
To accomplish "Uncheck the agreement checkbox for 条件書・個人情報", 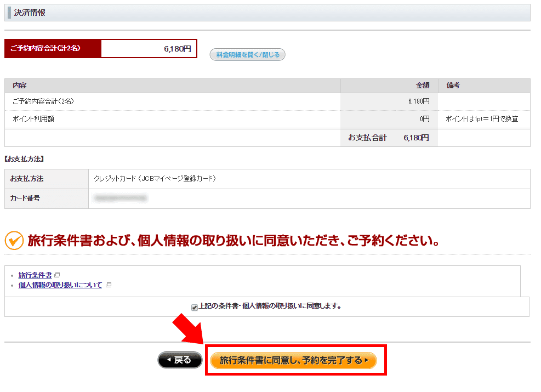I will [194, 307].
